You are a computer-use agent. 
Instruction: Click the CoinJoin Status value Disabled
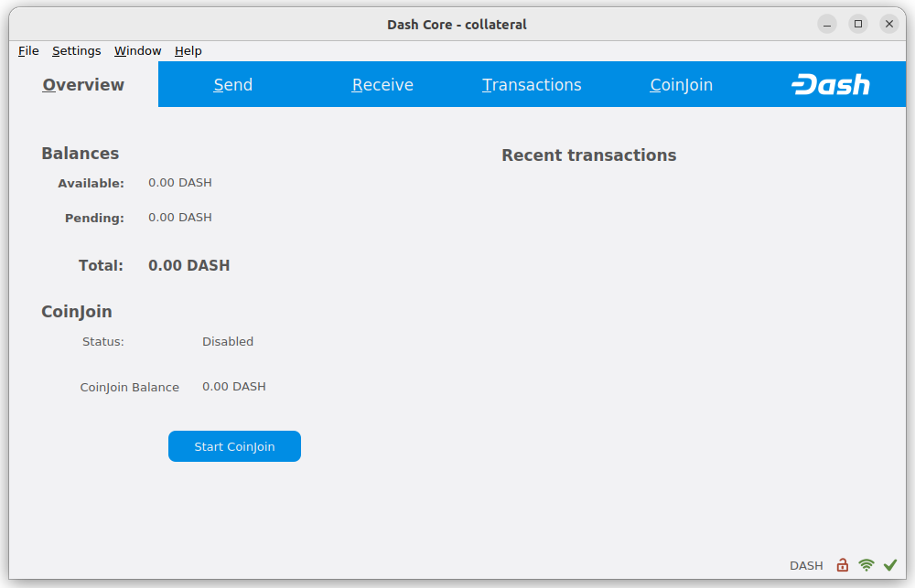click(x=228, y=341)
